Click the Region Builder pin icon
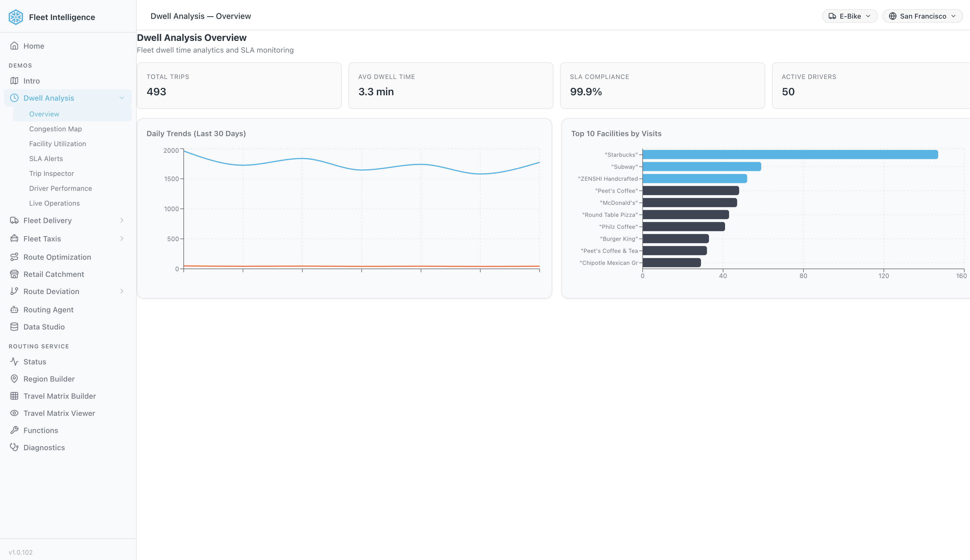The width and height of the screenshot is (970, 560). tap(14, 378)
